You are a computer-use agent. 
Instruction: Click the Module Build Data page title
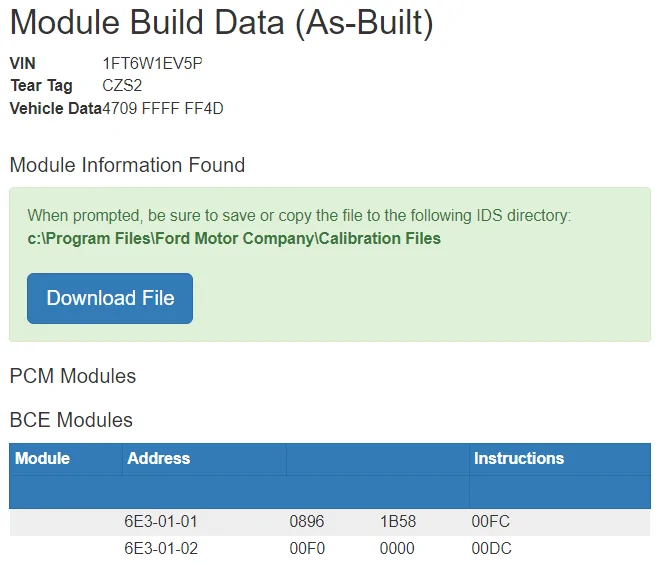coord(221,23)
